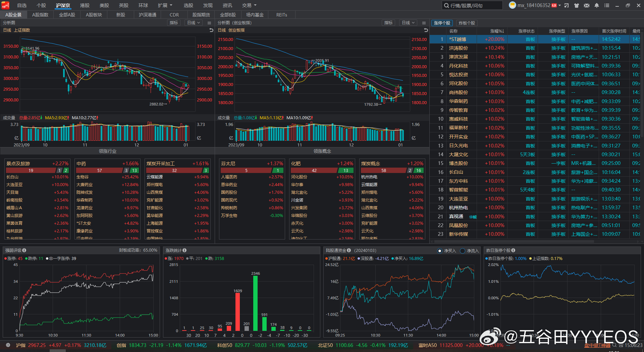Click the skin/theme shirt icon near top-right
This screenshot has width=644, height=352.
576,5
